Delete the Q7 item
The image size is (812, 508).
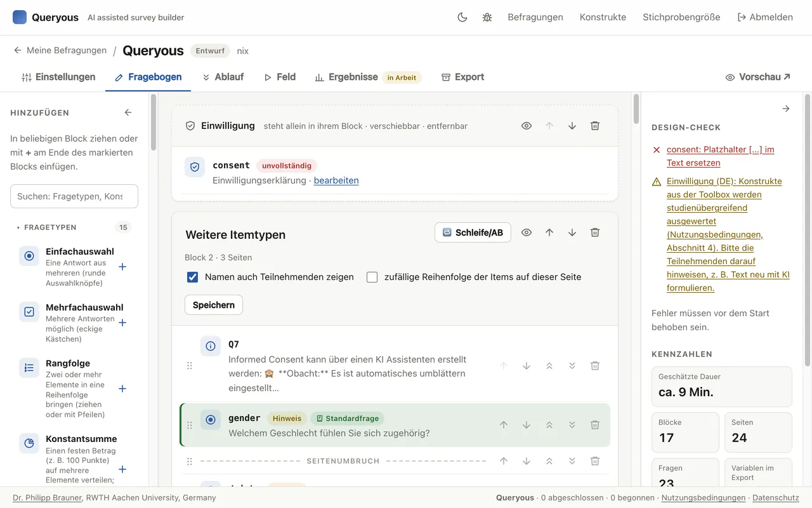click(595, 366)
